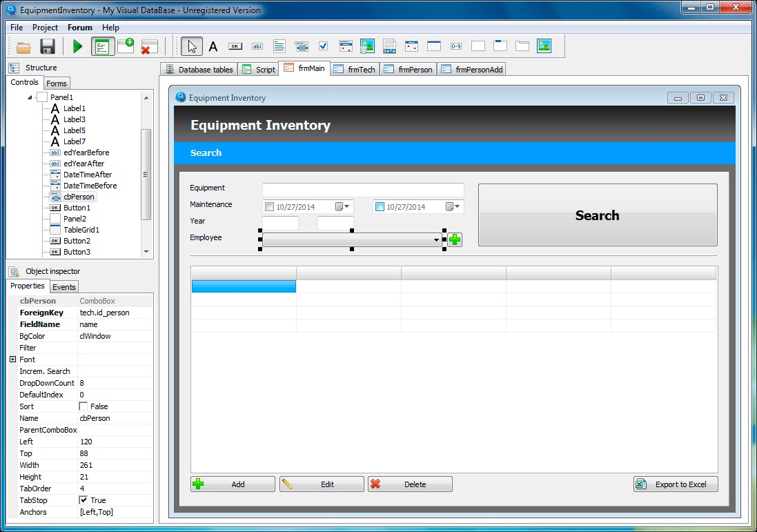Click the Export to Excel button

675,484
